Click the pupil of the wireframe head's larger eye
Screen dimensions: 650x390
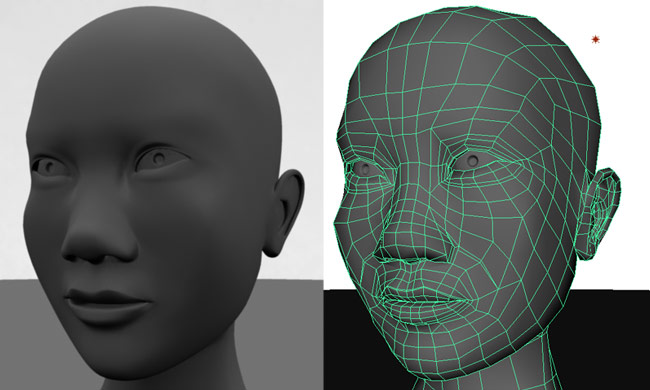coord(473,160)
